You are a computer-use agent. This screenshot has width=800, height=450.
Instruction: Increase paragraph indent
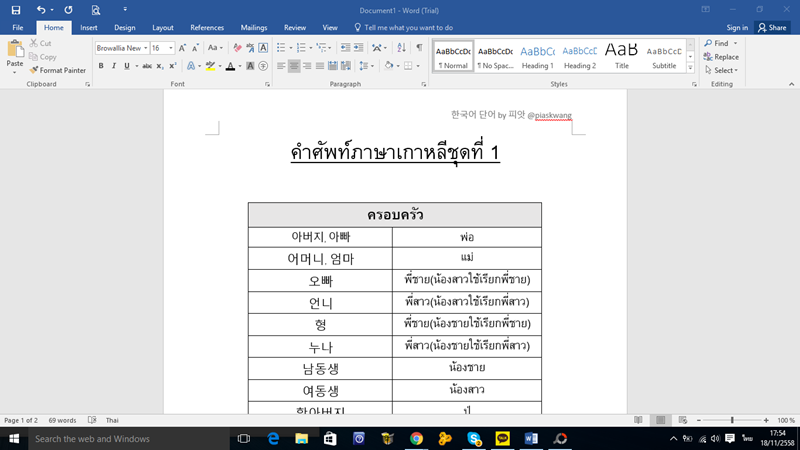coord(359,48)
